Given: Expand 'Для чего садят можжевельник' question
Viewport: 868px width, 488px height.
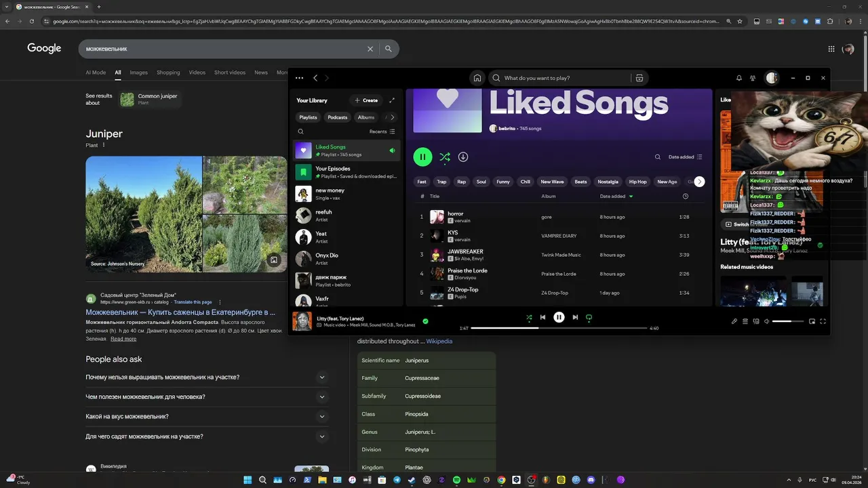Looking at the screenshot, I should (x=207, y=436).
